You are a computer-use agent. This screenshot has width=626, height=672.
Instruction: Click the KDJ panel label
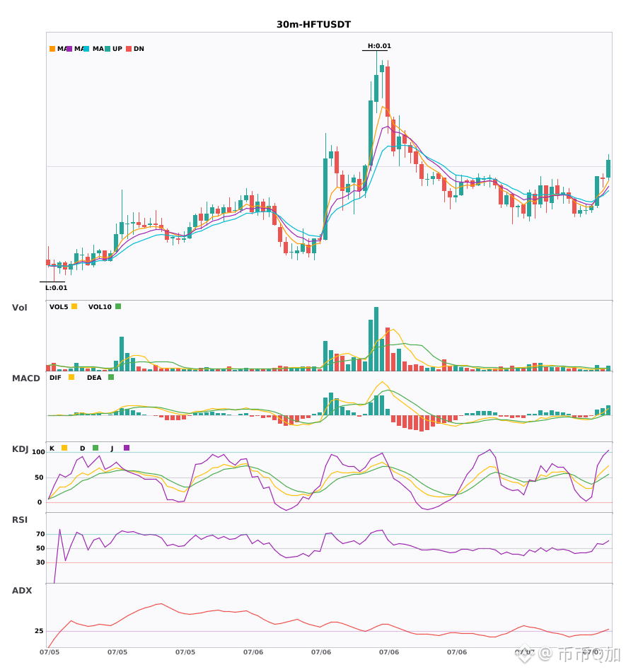click(20, 449)
